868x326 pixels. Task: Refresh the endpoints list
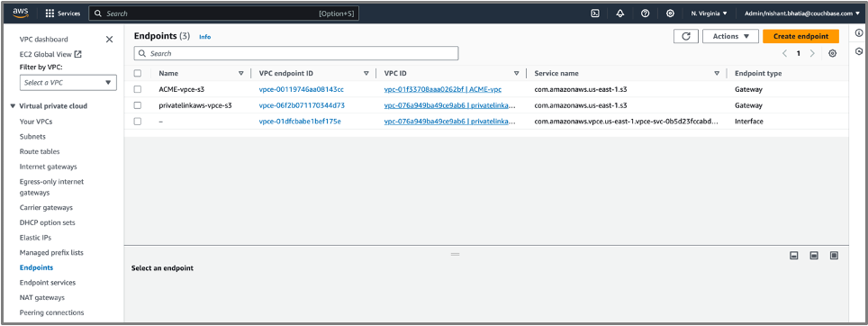686,36
